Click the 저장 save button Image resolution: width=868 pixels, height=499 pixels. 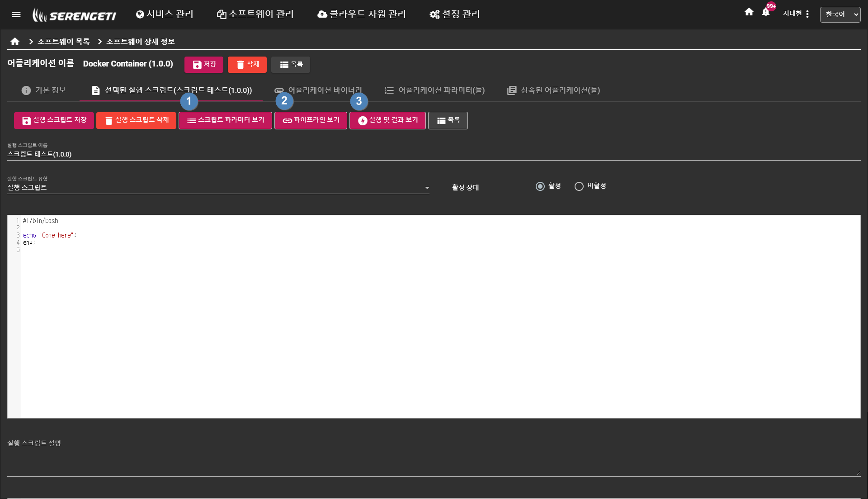tap(204, 65)
